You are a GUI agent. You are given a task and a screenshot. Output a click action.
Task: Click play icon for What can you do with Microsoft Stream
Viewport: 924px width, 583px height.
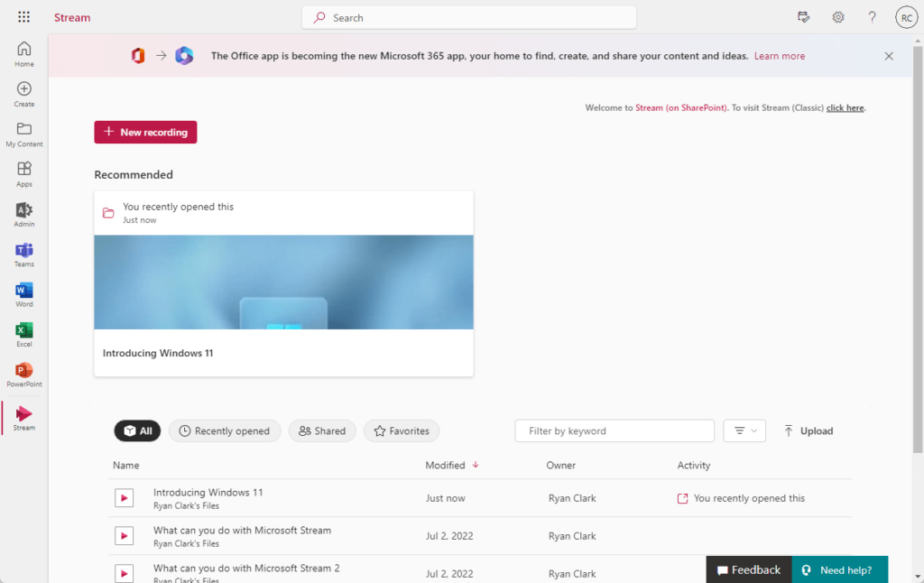(x=124, y=536)
